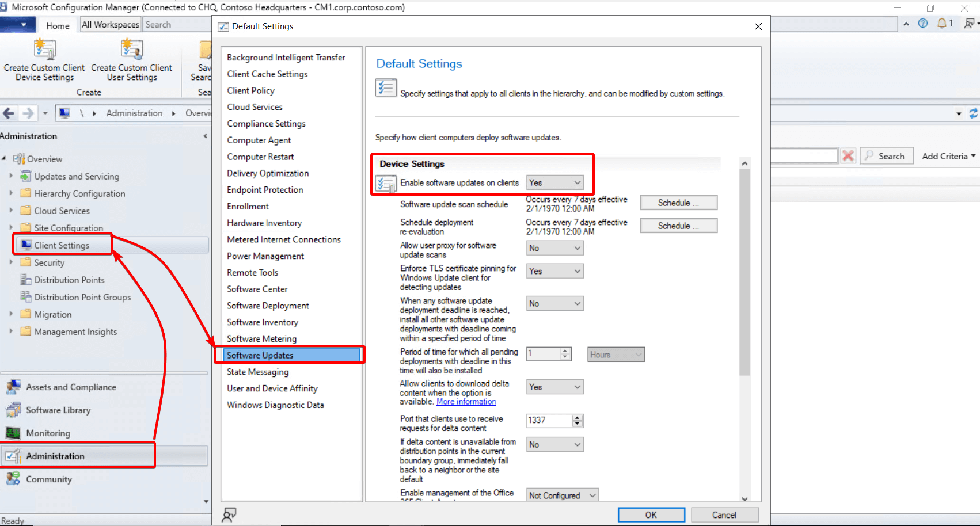Collapse the Administration navigation pane arrow
980x526 pixels.
pos(206,136)
